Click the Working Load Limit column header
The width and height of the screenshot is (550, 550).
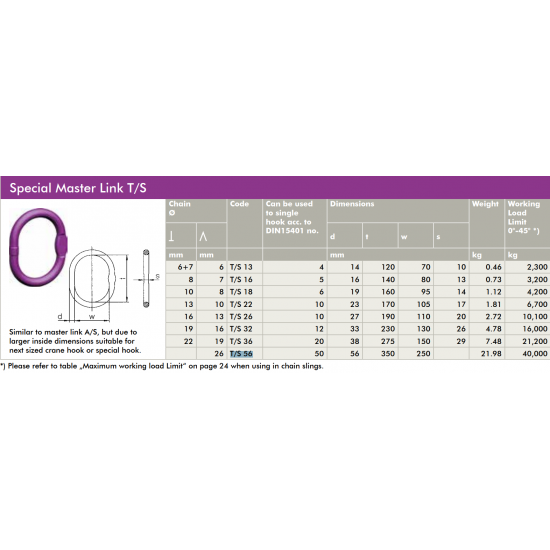(524, 217)
